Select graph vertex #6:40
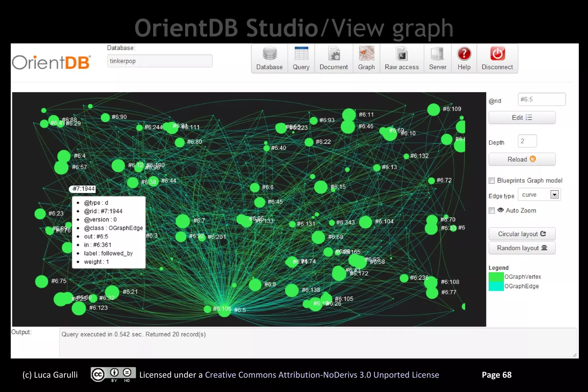The width and height of the screenshot is (588, 392). pos(266,148)
